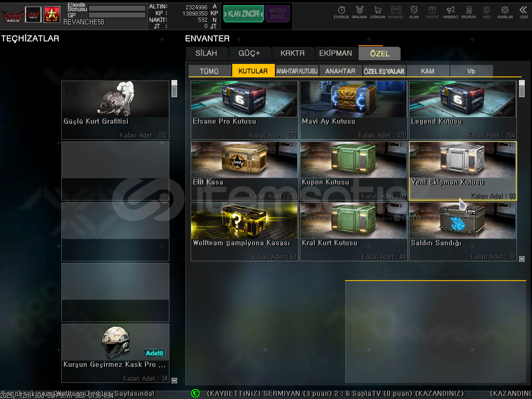Image resolution: width=532 pixels, height=399 pixels.
Task: Select the Efsane Pro Kutusu box
Action: pyautogui.click(x=244, y=110)
